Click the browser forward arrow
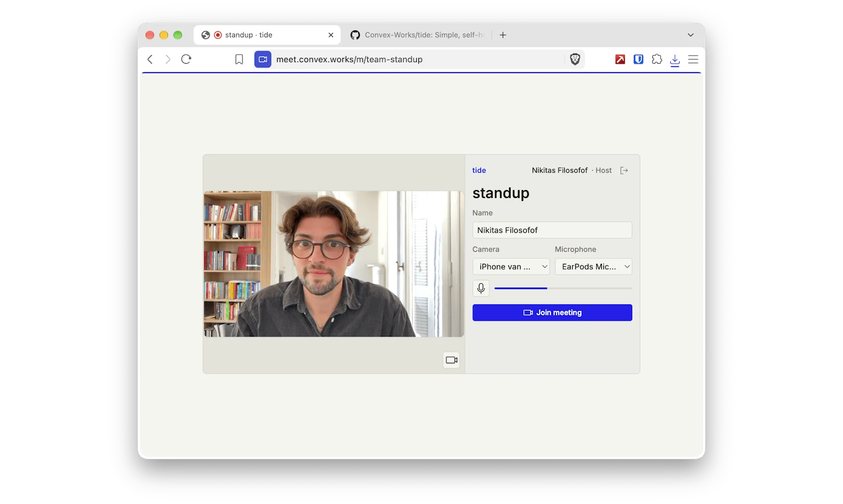The height and width of the screenshot is (504, 843). click(x=168, y=60)
